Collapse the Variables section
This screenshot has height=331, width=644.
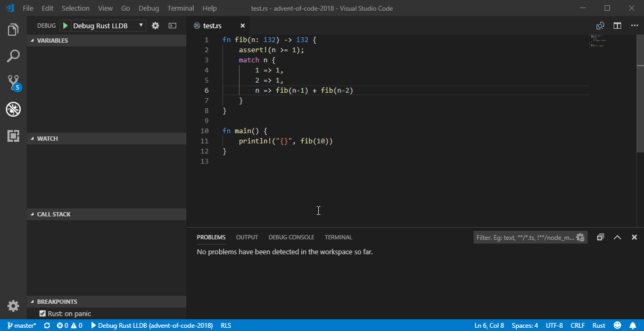coord(52,41)
